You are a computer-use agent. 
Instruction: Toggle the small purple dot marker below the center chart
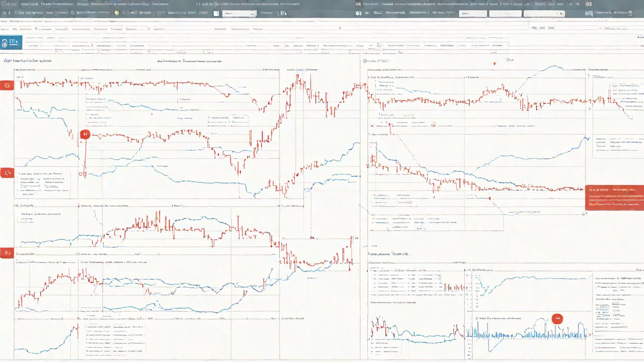click(312, 237)
